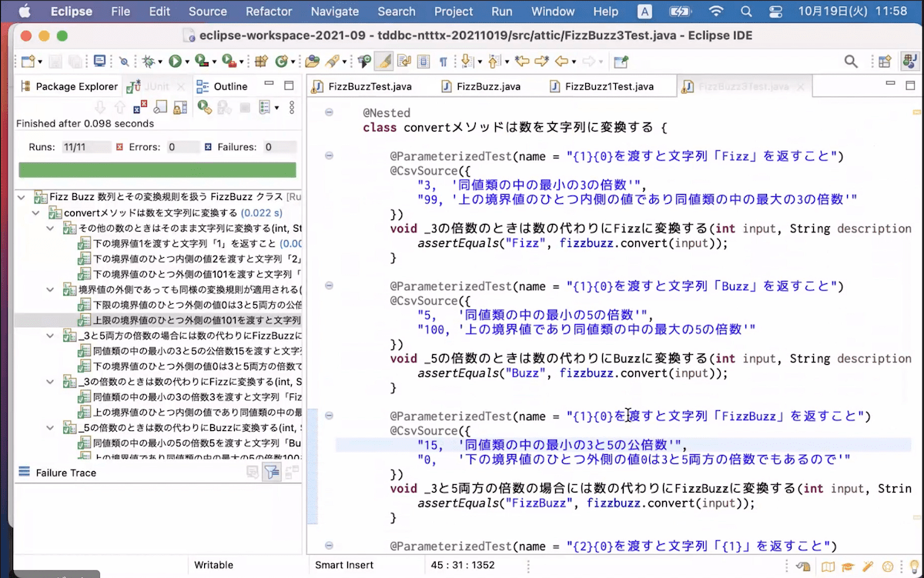Click the Pin Editor toolbar icon
The height and width of the screenshot is (578, 924).
(x=621, y=62)
